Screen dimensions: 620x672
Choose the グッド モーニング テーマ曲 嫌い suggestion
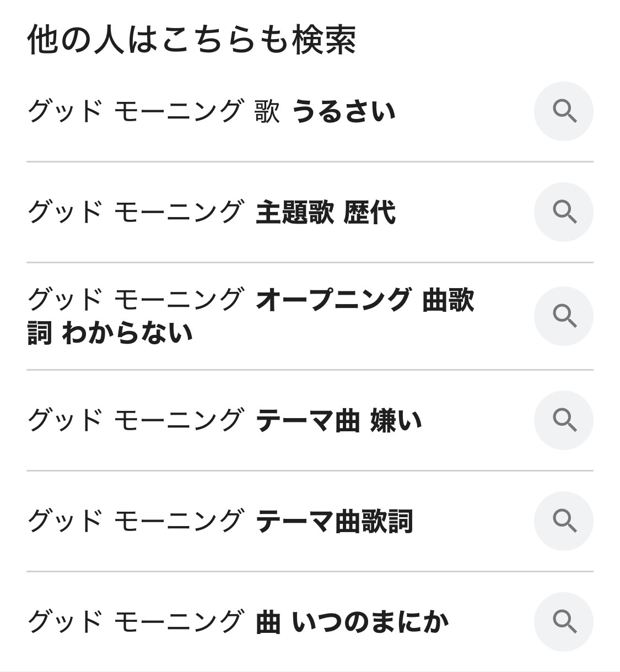coord(224,421)
